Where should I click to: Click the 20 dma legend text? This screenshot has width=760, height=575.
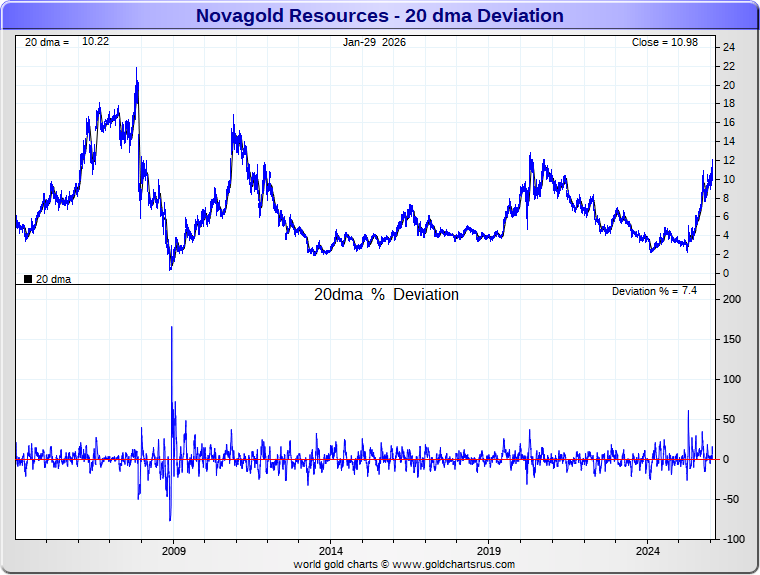(x=53, y=279)
